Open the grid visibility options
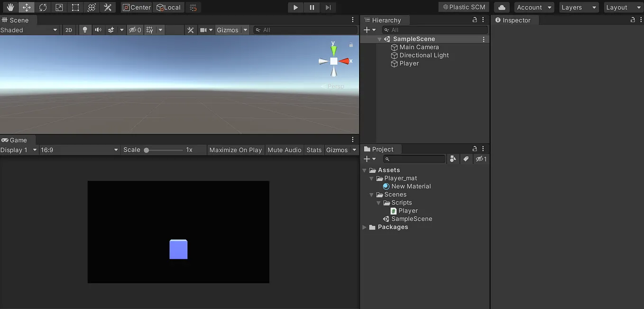The width and height of the screenshot is (644, 309). tap(160, 29)
